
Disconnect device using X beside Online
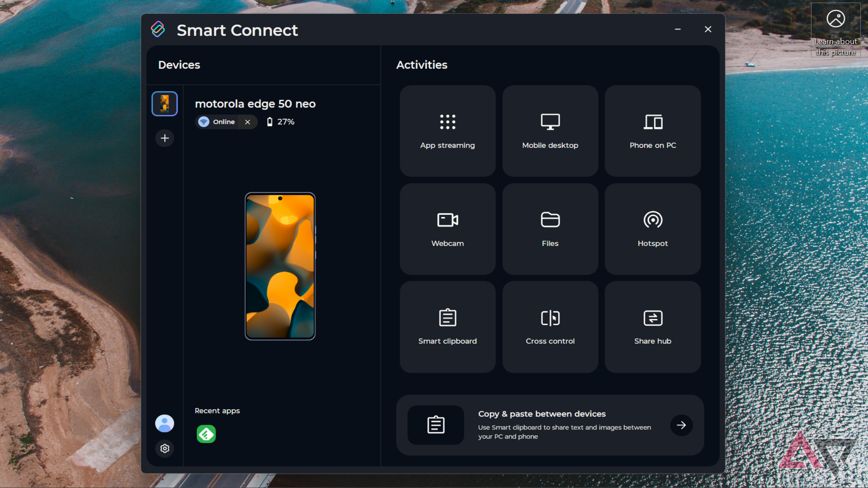tap(248, 122)
